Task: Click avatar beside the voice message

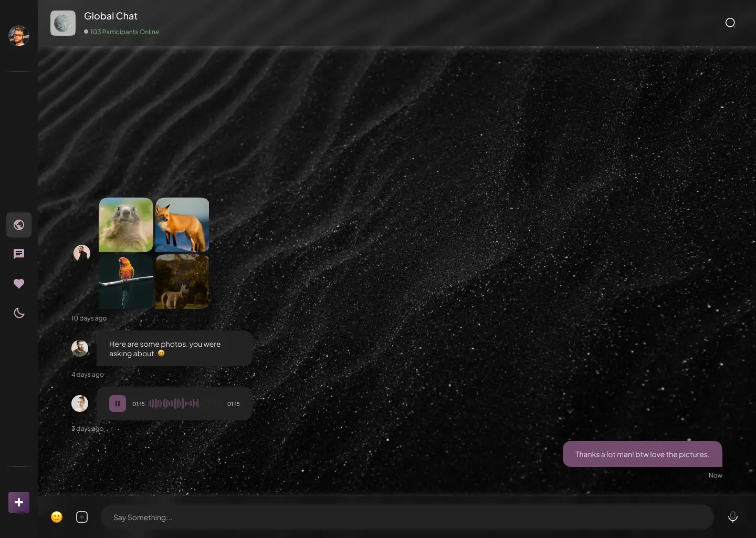Action: pyautogui.click(x=80, y=403)
